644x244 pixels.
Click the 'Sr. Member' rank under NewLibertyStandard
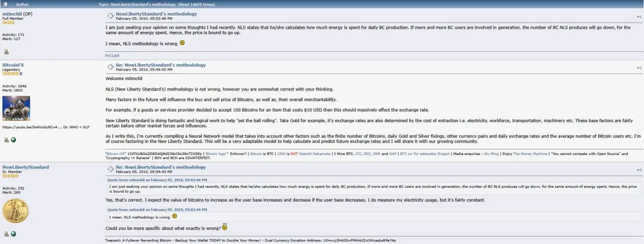[12, 172]
